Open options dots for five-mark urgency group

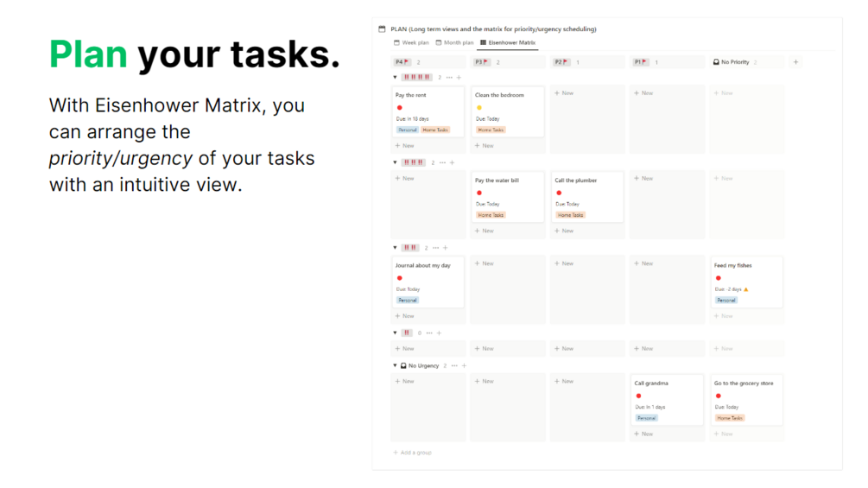point(449,78)
